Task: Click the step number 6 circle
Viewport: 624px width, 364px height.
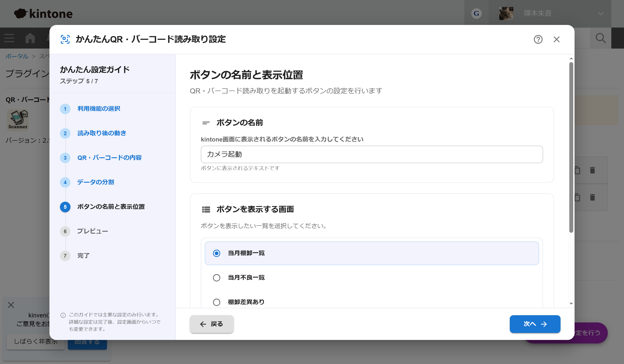Action: [x=65, y=231]
